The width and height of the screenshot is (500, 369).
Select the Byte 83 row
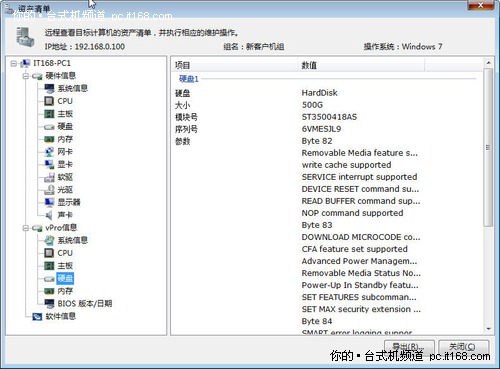pyautogui.click(x=317, y=225)
